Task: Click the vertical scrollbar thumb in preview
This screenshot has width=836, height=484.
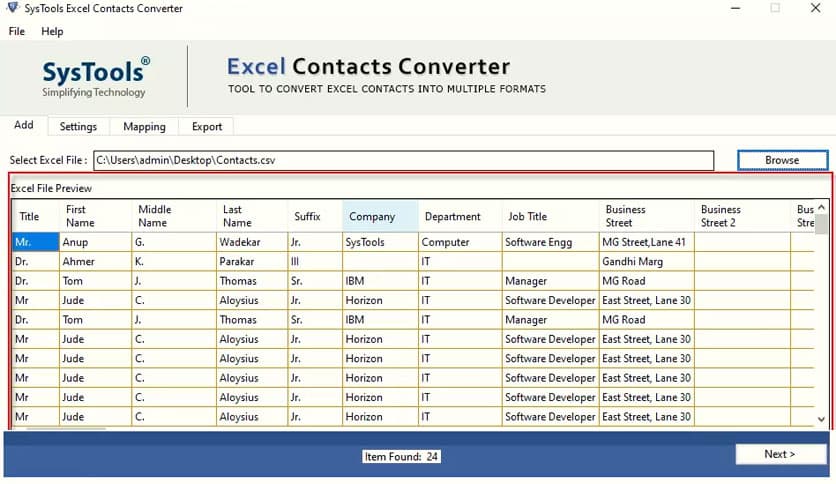Action: click(822, 224)
